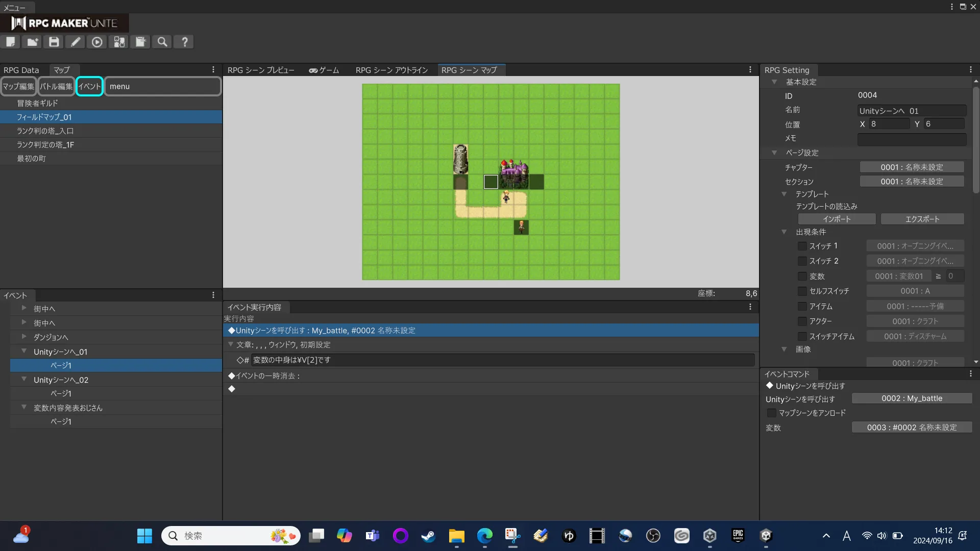Select 最初の町 in the map list
The height and width of the screenshot is (551, 980).
111,159
